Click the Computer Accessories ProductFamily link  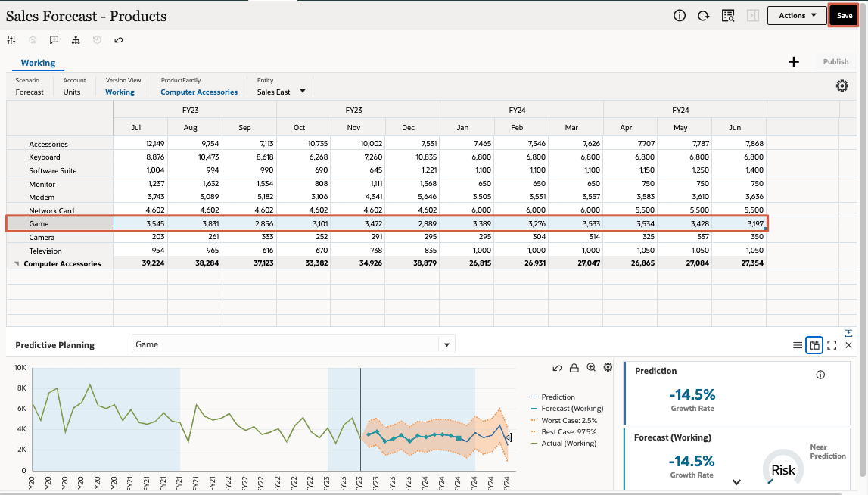(x=199, y=92)
